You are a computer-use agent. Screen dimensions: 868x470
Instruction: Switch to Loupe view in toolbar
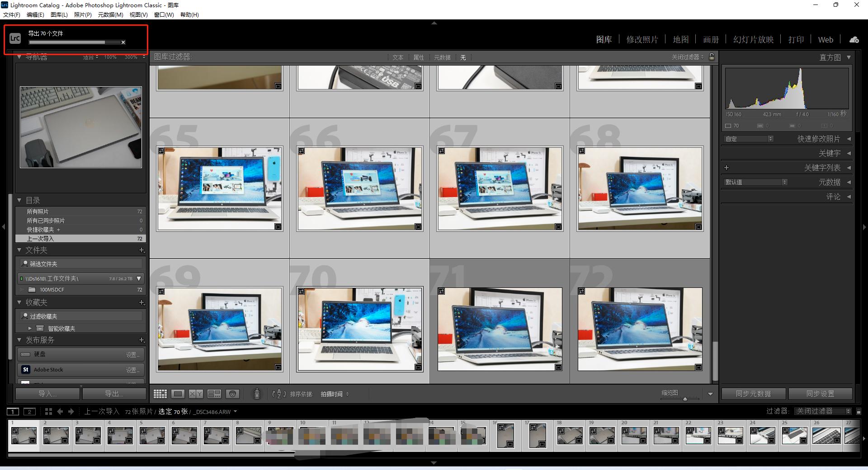[178, 394]
